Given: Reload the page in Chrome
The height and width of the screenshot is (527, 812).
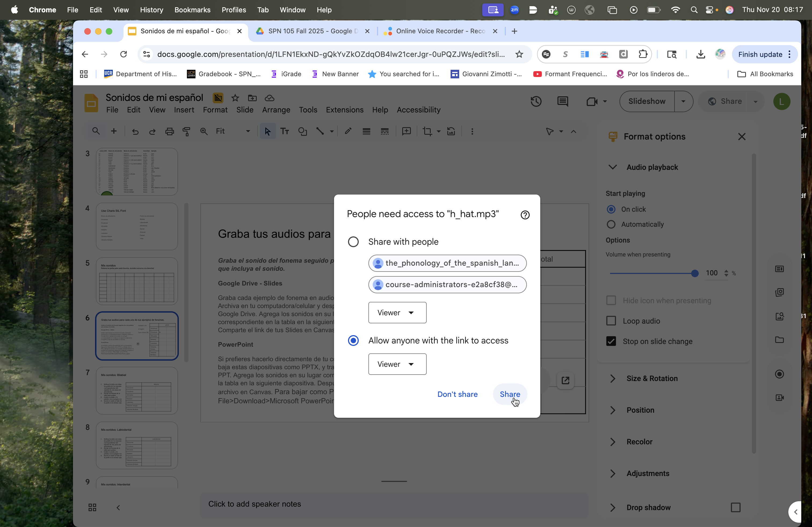Looking at the screenshot, I should 124,54.
